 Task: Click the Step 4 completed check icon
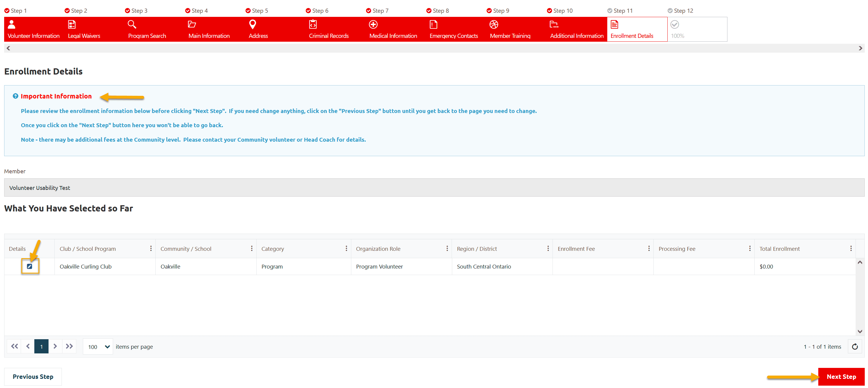pyautogui.click(x=188, y=11)
